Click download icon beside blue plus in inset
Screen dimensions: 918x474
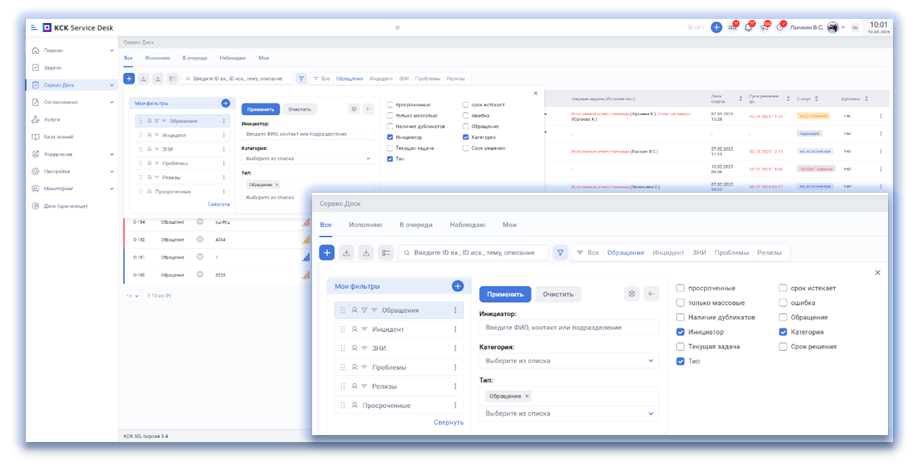click(347, 253)
